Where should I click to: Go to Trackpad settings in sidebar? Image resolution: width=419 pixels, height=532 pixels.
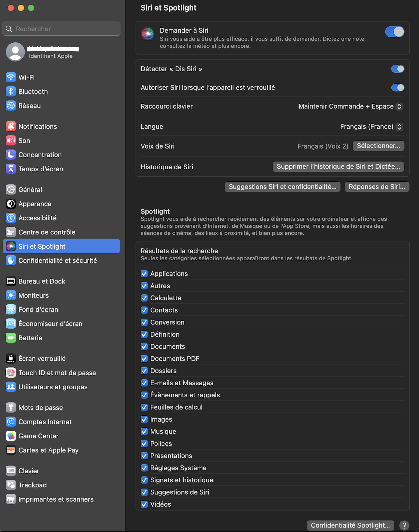click(x=61, y=485)
